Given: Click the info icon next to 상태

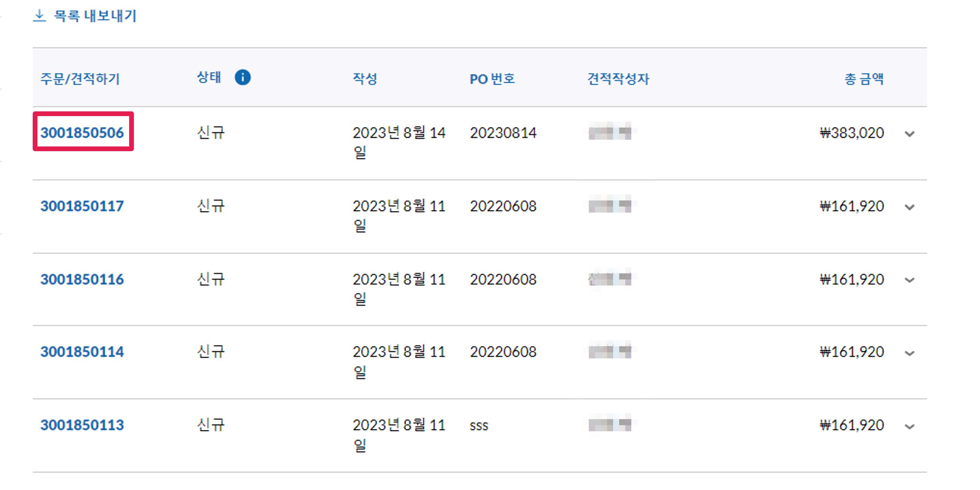Looking at the screenshot, I should tap(242, 78).
